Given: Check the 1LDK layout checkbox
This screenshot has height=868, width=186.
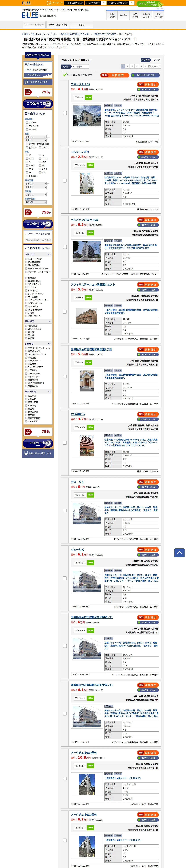Looking at the screenshot, I should pyautogui.click(x=40, y=159).
